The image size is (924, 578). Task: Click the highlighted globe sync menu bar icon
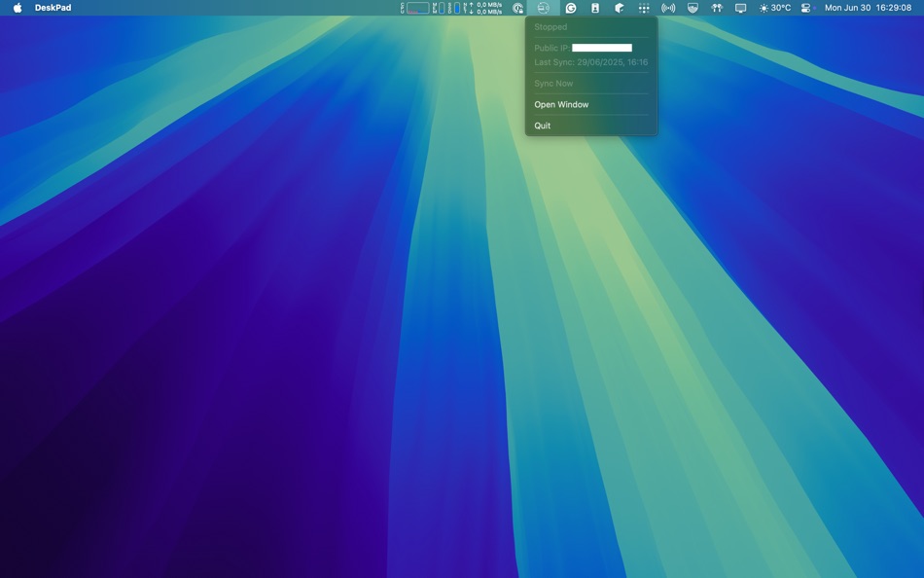tap(544, 8)
